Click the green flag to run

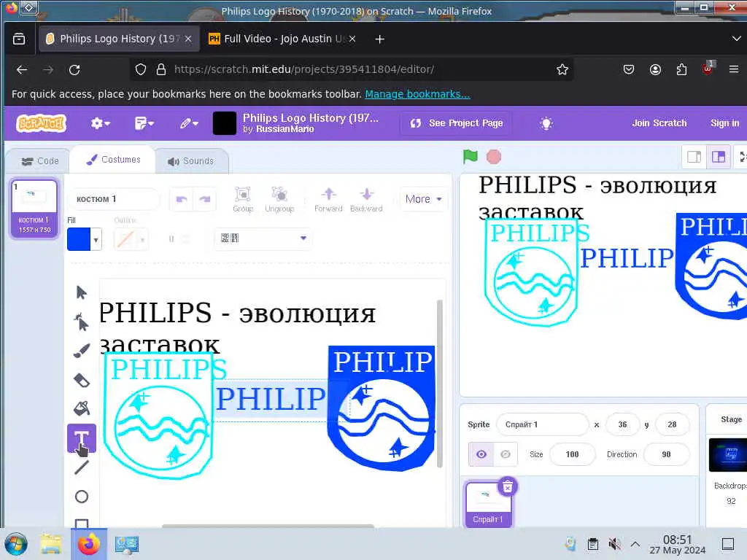point(471,157)
